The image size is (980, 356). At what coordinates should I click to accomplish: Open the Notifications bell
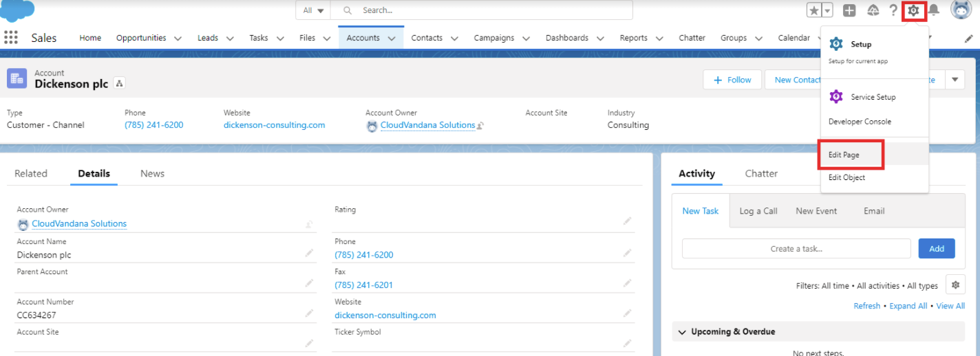(x=934, y=10)
